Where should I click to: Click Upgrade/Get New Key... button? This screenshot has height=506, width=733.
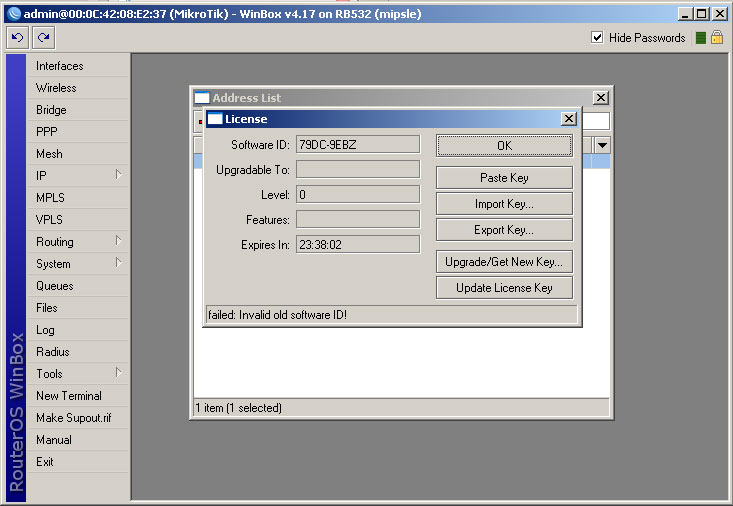click(504, 262)
